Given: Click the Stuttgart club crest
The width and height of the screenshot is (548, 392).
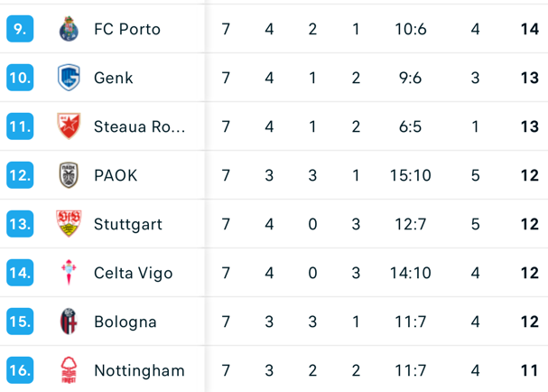Looking at the screenshot, I should coord(69,224).
